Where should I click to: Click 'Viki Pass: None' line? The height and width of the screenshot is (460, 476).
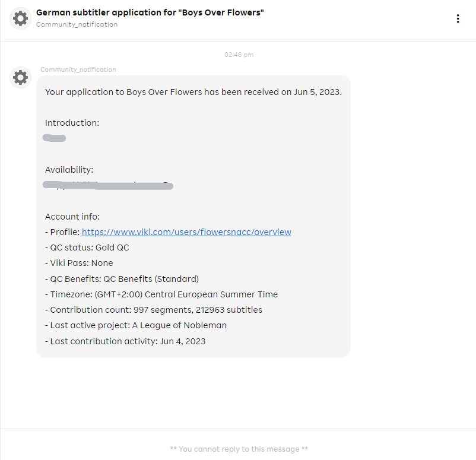[x=79, y=263]
